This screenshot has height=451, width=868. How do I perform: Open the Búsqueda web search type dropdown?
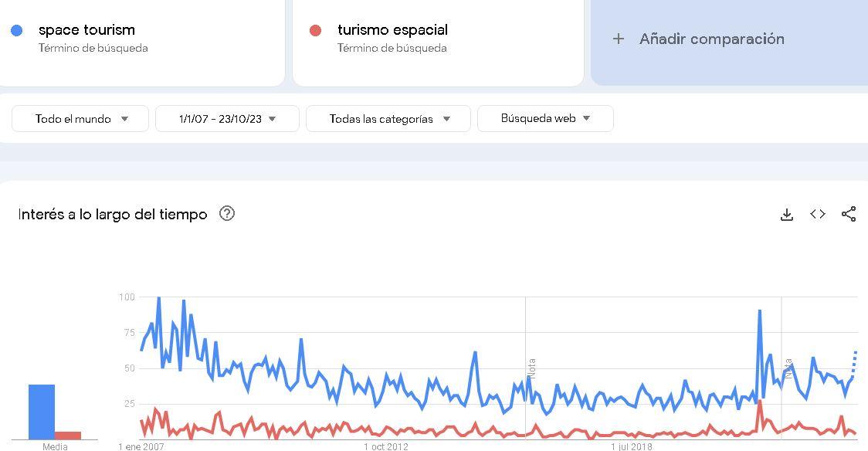click(x=545, y=118)
